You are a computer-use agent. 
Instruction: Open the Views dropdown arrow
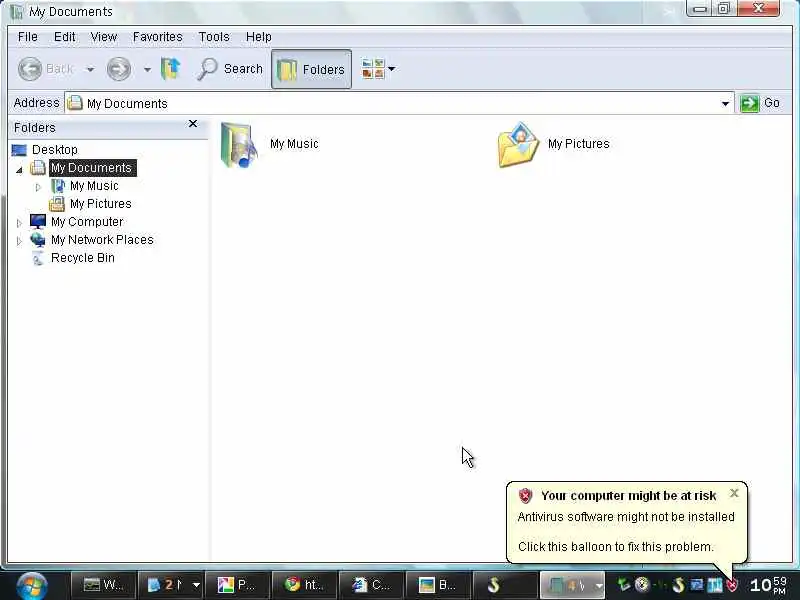391,69
